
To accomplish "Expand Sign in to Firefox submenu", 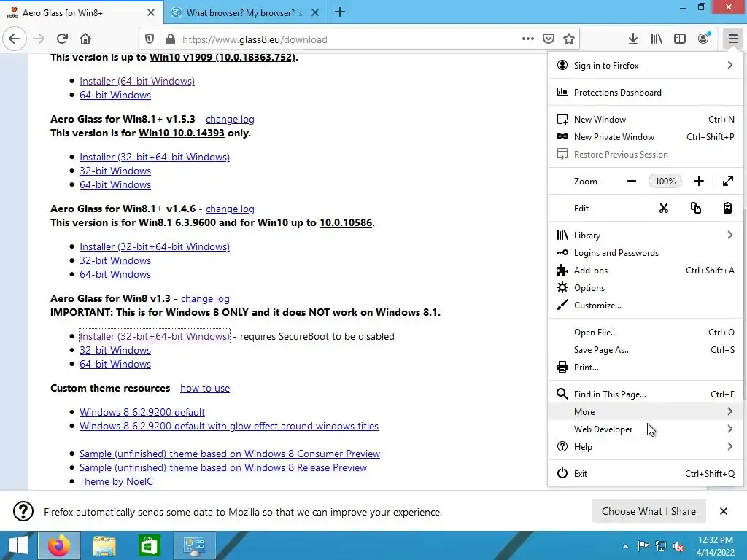I will tap(646, 65).
